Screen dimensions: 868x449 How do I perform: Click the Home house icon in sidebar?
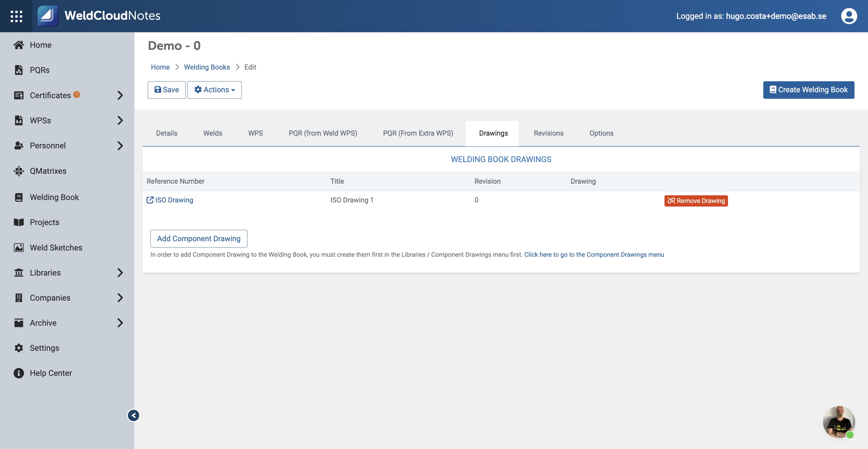pyautogui.click(x=19, y=45)
